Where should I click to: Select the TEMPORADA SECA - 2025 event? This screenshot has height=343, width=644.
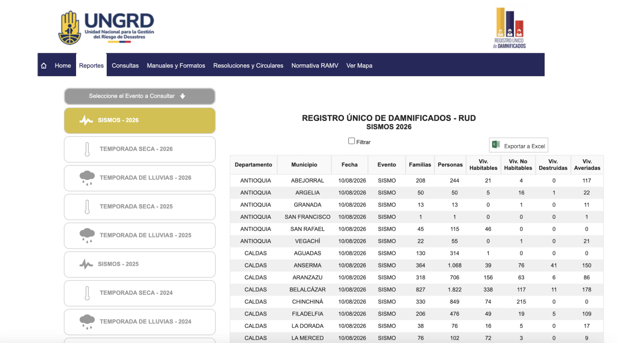[x=140, y=207]
